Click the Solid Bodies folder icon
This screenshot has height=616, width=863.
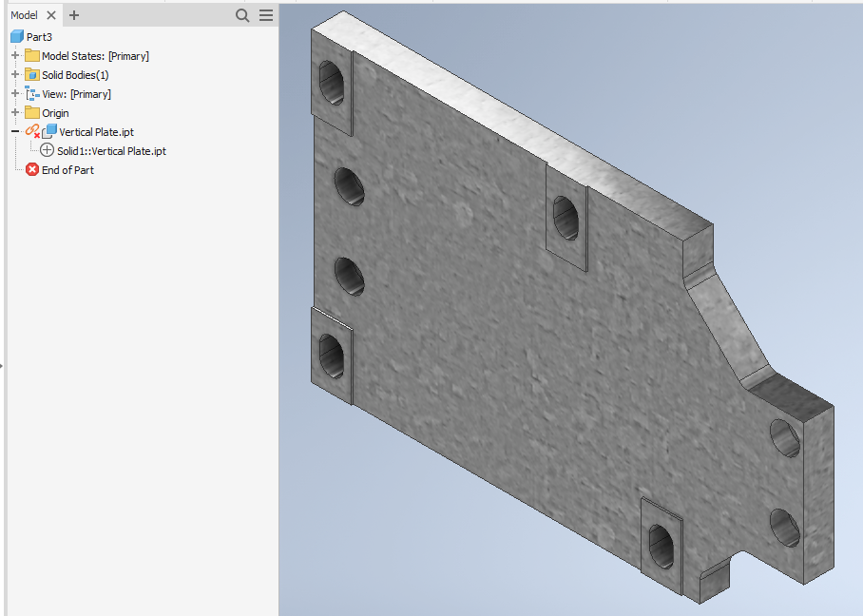tap(30, 74)
